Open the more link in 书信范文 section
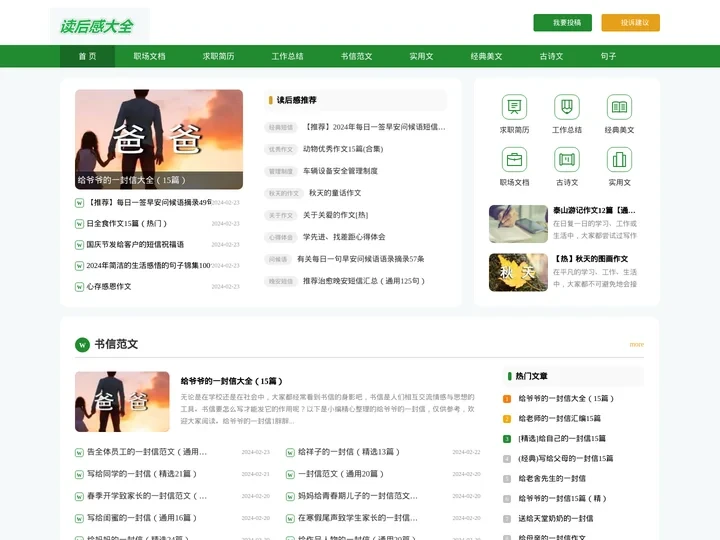Viewport: 720px width, 540px height. (636, 344)
